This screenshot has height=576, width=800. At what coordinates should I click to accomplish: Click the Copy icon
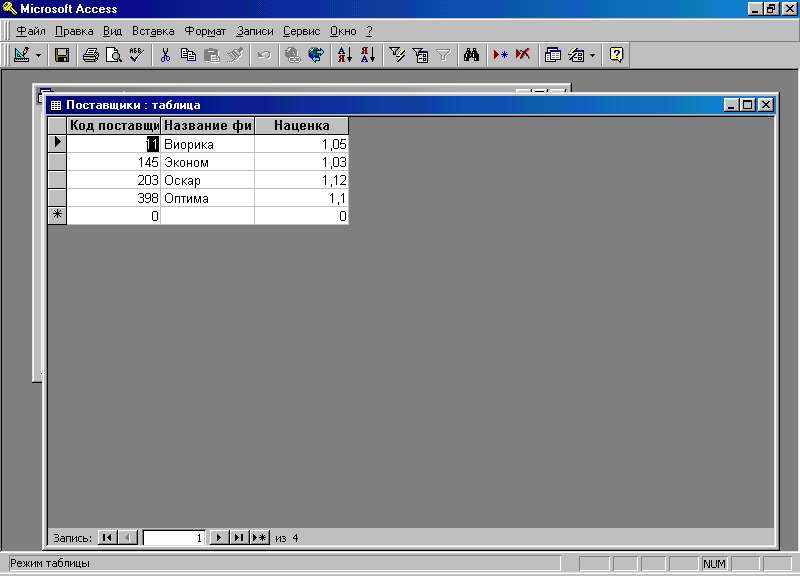188,55
